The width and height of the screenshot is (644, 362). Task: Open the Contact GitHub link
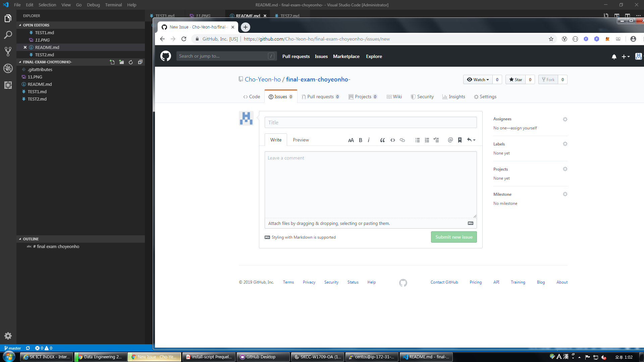[x=444, y=282]
